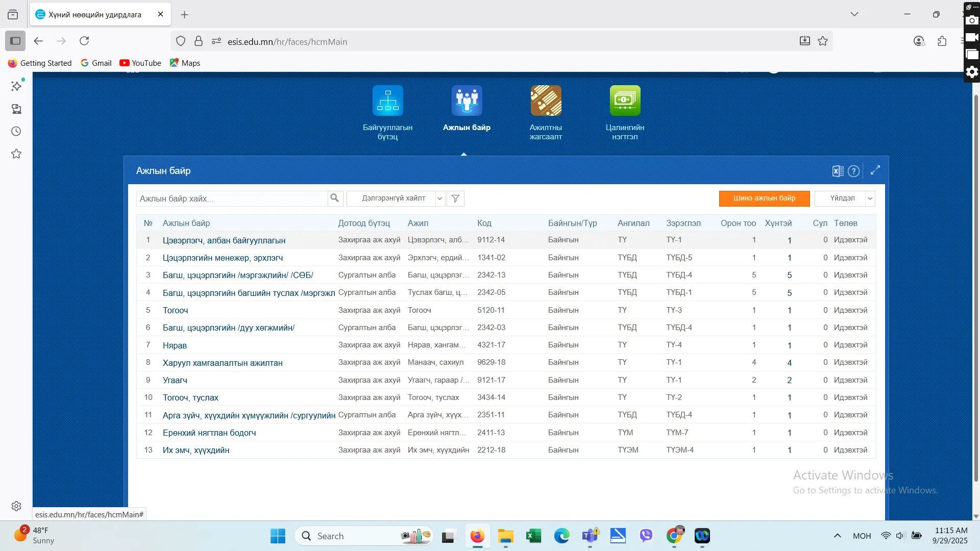The width and height of the screenshot is (980, 551).
Task: Click the filter funnel icon
Action: [x=455, y=198]
